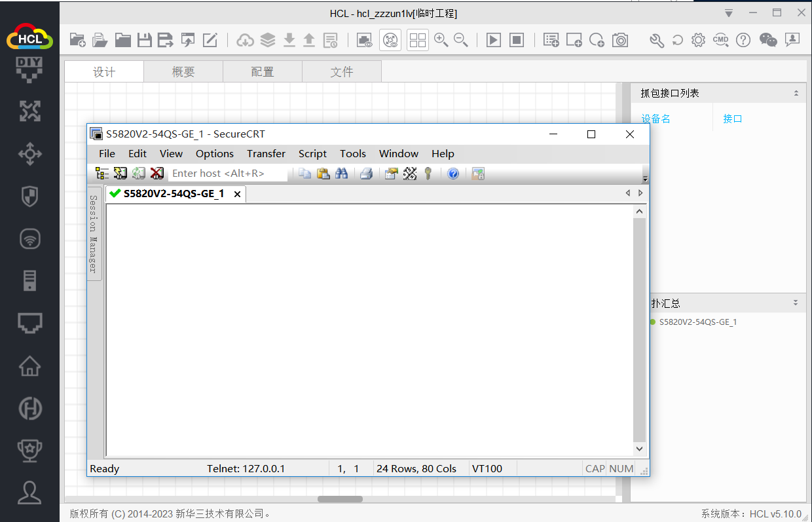Stop all devices with stop button
Viewport: 812px width, 522px height.
coord(517,40)
